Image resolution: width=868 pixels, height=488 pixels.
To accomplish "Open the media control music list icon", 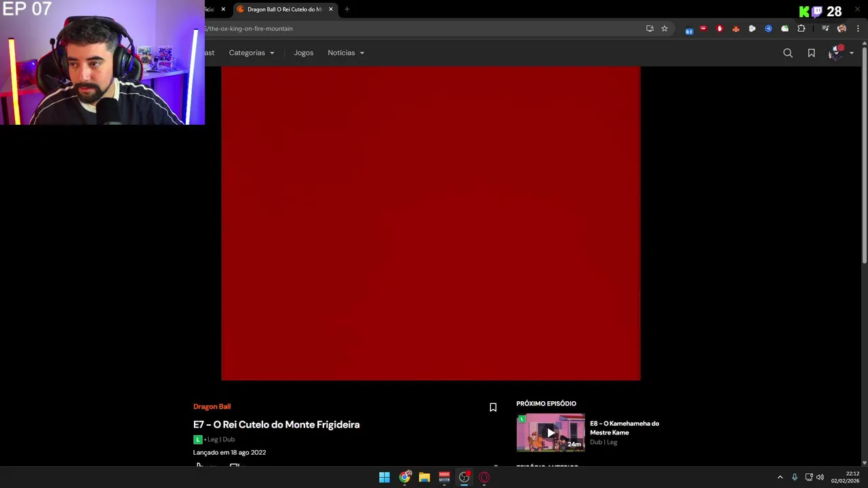I will 825,28.
